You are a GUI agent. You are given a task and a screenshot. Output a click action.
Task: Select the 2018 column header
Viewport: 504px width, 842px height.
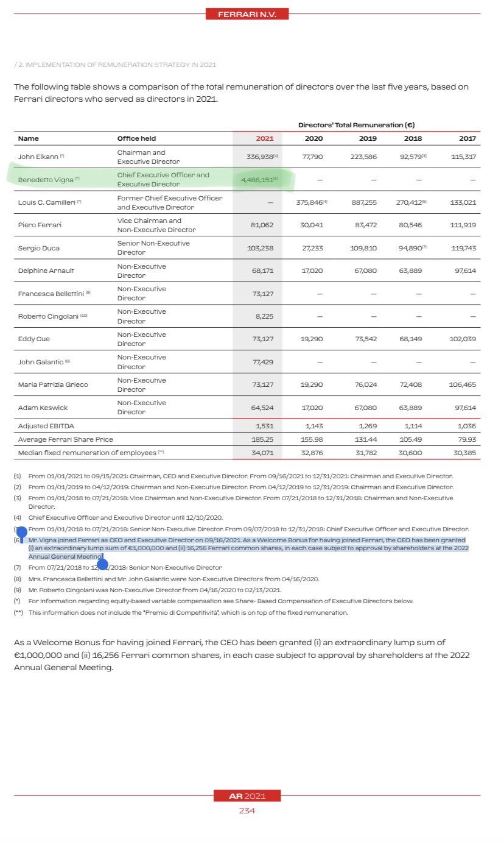(413, 138)
